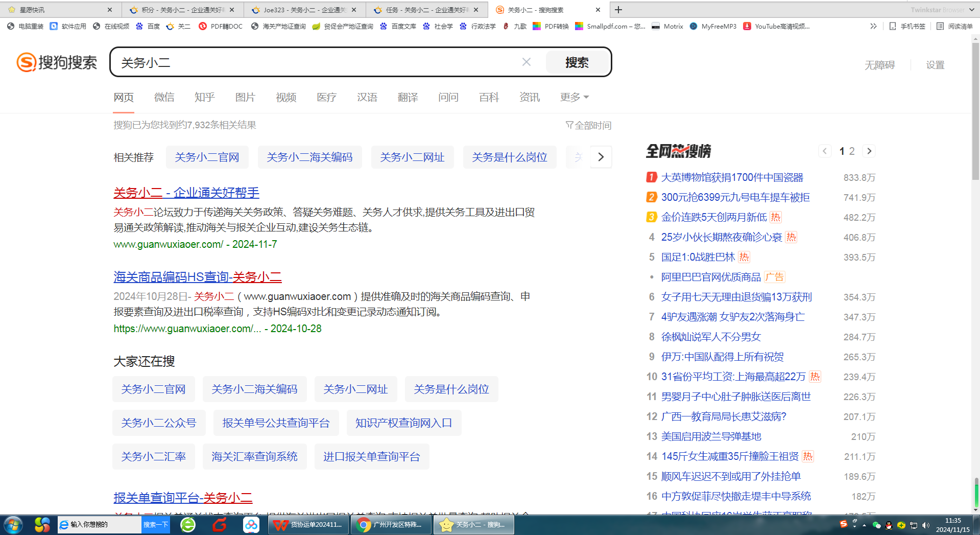Show hidden system tray icons
Viewport: 980px width, 535px height.
(x=864, y=525)
